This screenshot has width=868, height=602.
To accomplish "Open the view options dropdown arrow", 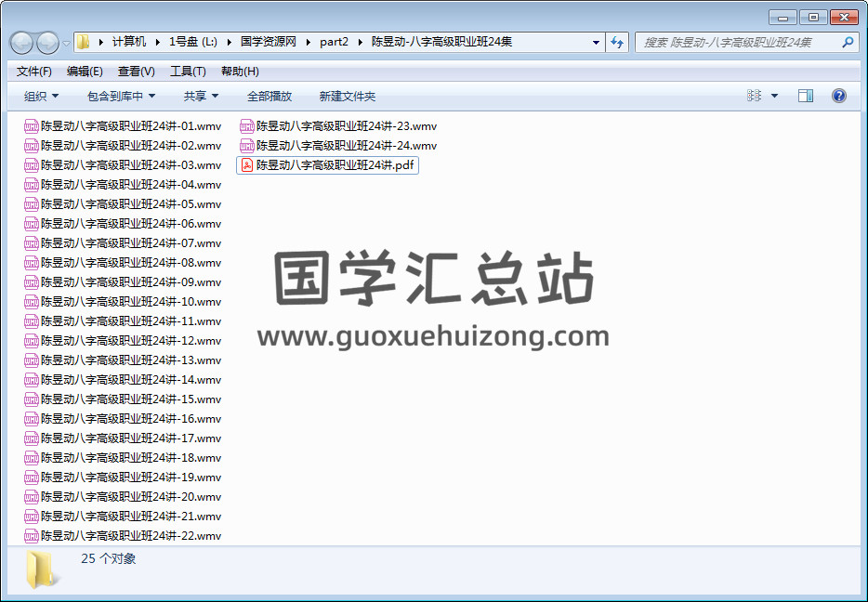I will click(x=774, y=96).
